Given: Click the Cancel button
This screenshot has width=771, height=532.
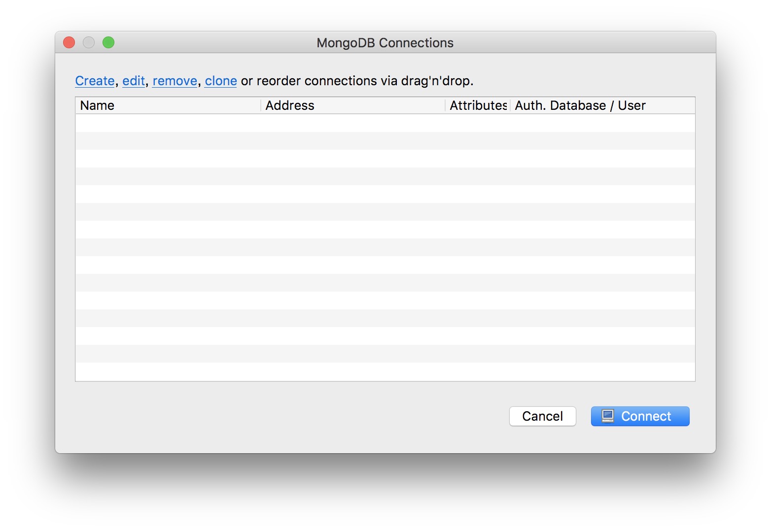Looking at the screenshot, I should (542, 416).
